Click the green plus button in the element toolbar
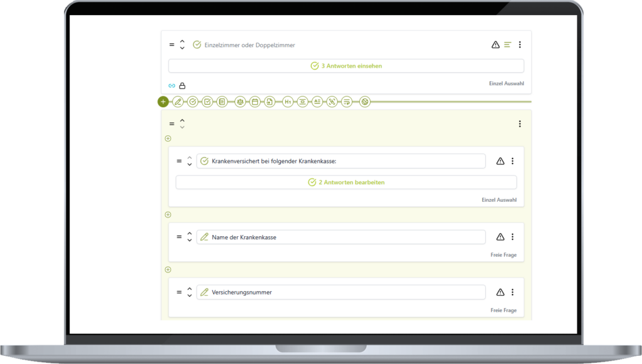The height and width of the screenshot is (364, 642). pos(163,101)
